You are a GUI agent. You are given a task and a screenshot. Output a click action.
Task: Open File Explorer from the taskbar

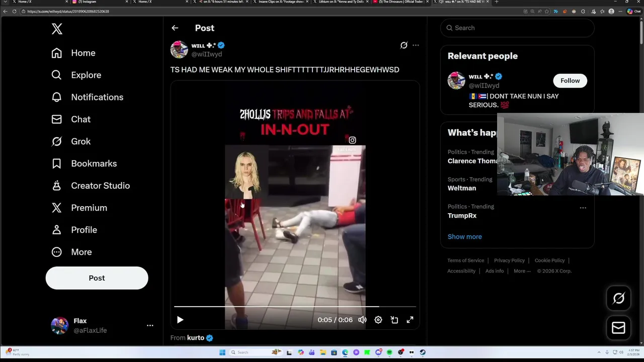[x=323, y=352]
